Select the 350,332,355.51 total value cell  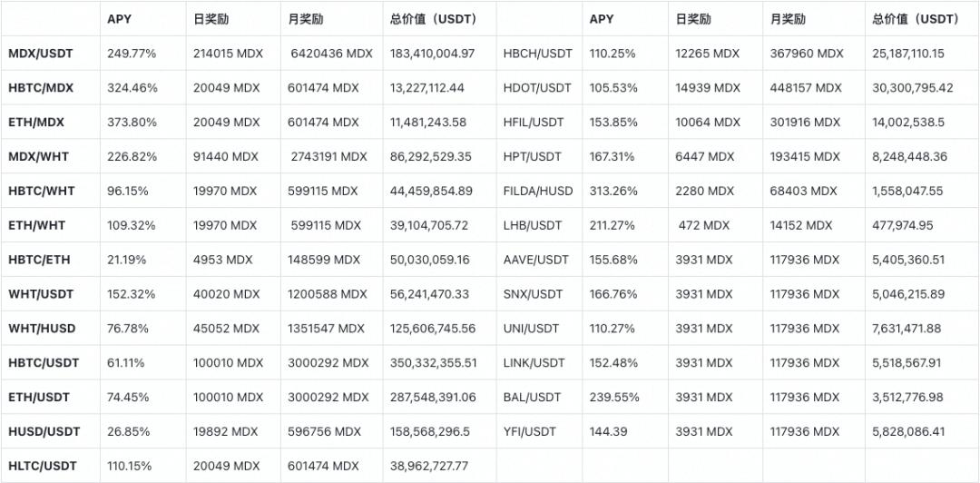coord(433,362)
